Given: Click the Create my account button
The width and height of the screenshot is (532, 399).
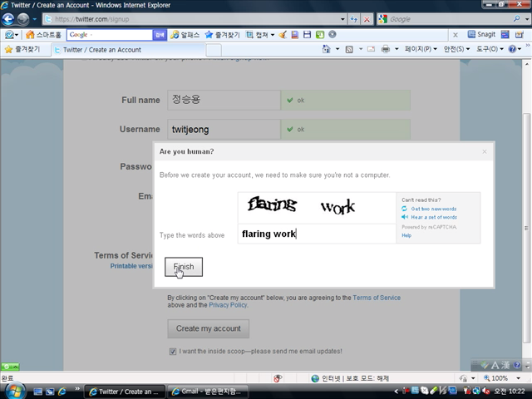Looking at the screenshot, I should (209, 328).
